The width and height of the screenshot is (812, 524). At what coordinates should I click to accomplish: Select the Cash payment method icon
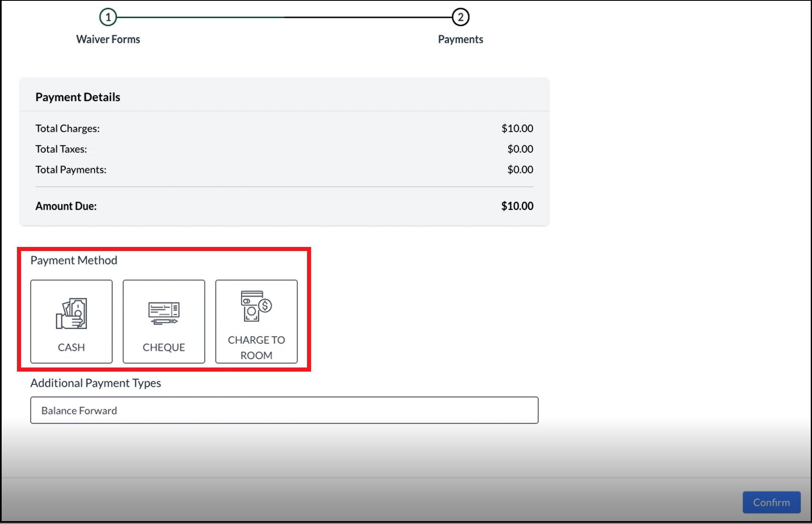click(71, 322)
